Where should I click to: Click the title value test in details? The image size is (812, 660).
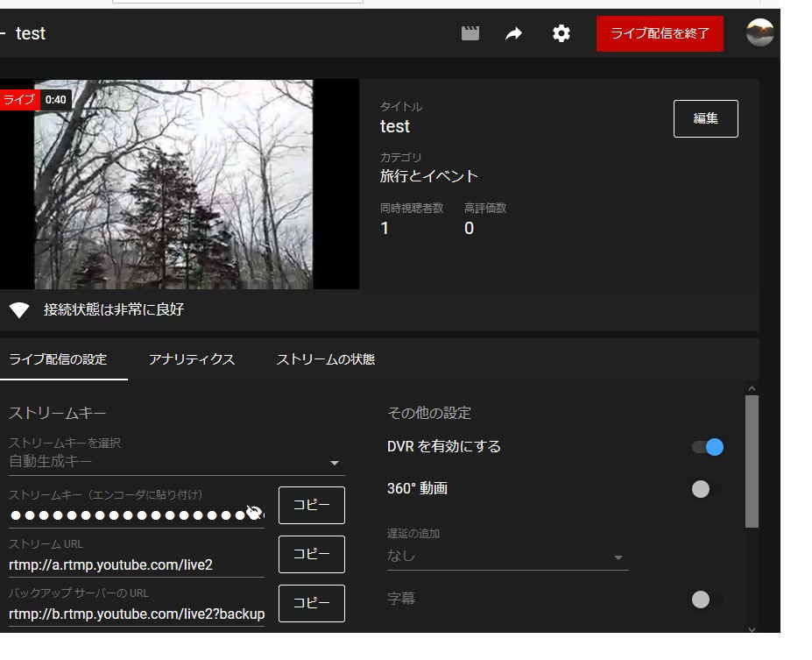(x=394, y=126)
